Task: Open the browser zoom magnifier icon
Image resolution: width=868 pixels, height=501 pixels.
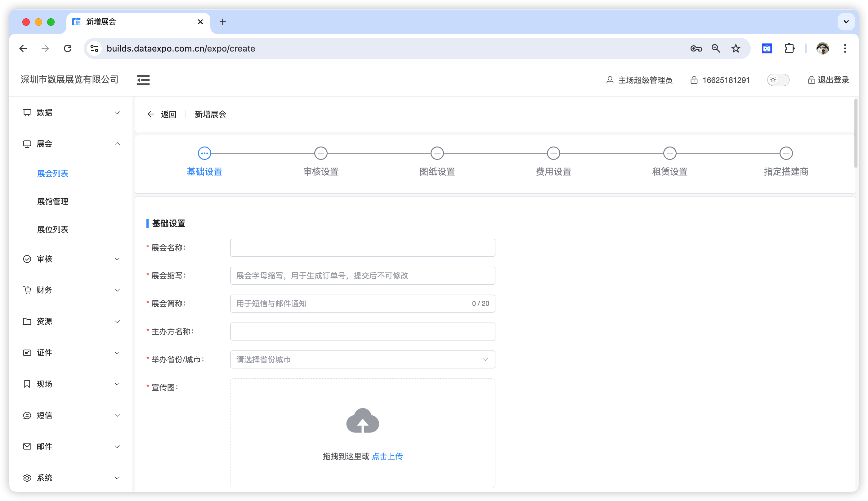Action: click(x=716, y=48)
